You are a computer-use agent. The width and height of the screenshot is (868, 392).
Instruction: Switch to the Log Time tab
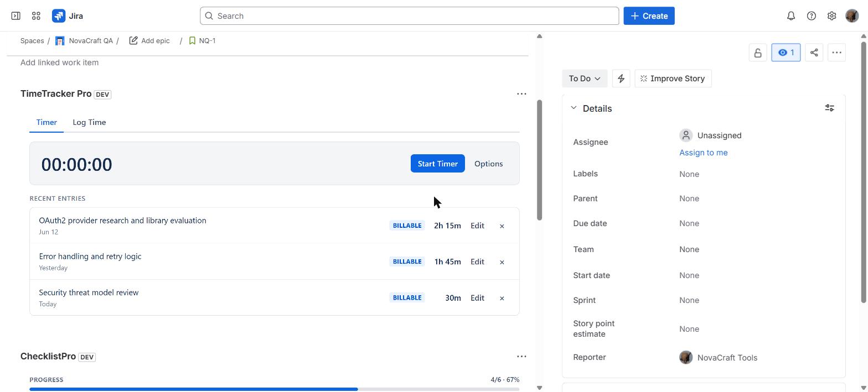[x=89, y=122]
